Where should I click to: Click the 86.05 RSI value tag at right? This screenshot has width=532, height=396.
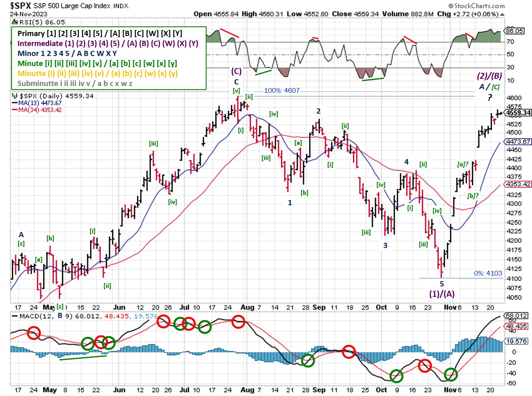coord(514,31)
